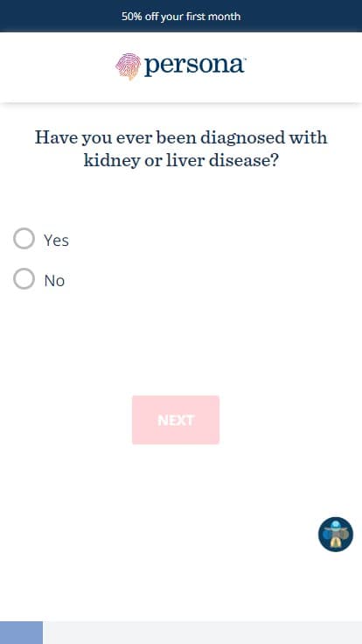Open the accessibility widget icon
This screenshot has height=644, width=362.
point(335,534)
